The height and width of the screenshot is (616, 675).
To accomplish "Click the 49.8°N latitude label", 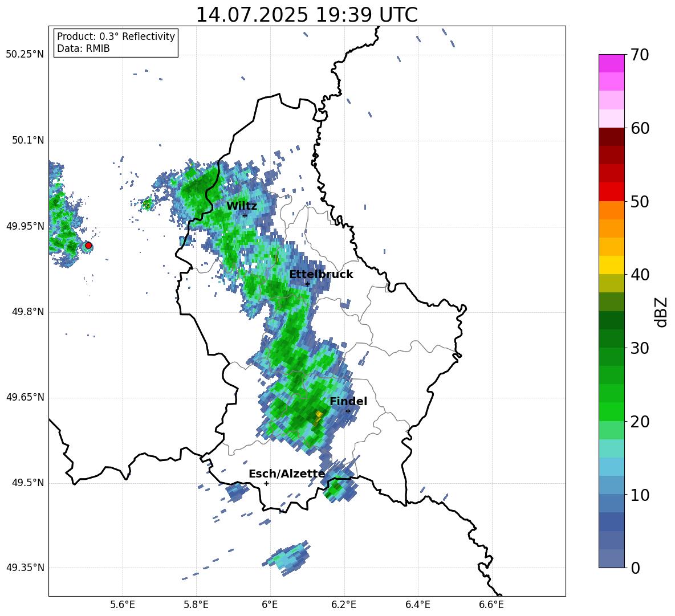I will click(27, 312).
